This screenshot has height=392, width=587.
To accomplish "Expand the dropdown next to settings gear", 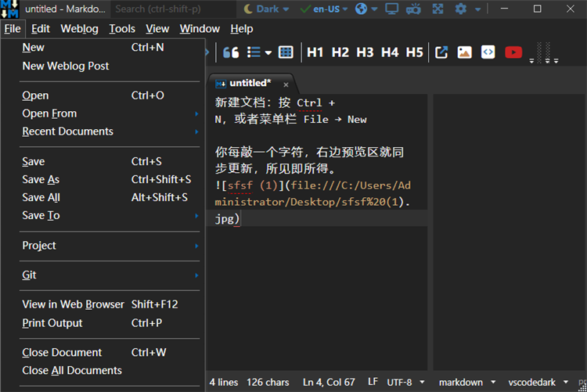I will point(477,9).
